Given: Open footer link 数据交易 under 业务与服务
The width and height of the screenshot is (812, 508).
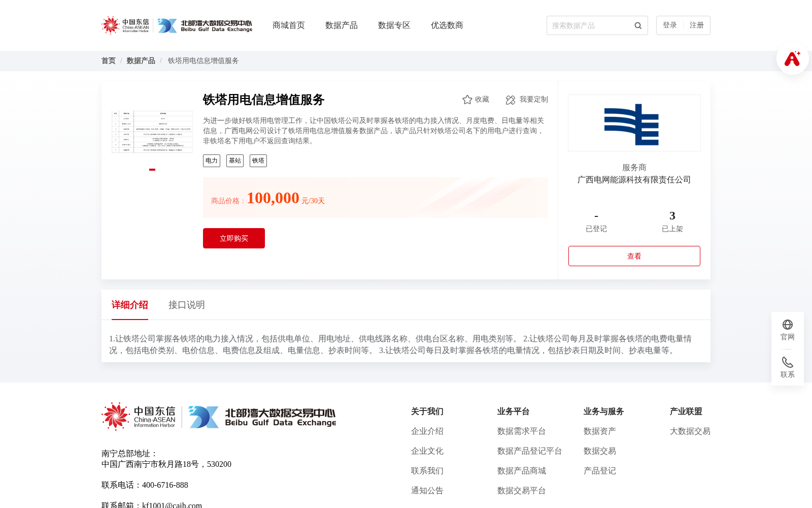Looking at the screenshot, I should coord(600,451).
